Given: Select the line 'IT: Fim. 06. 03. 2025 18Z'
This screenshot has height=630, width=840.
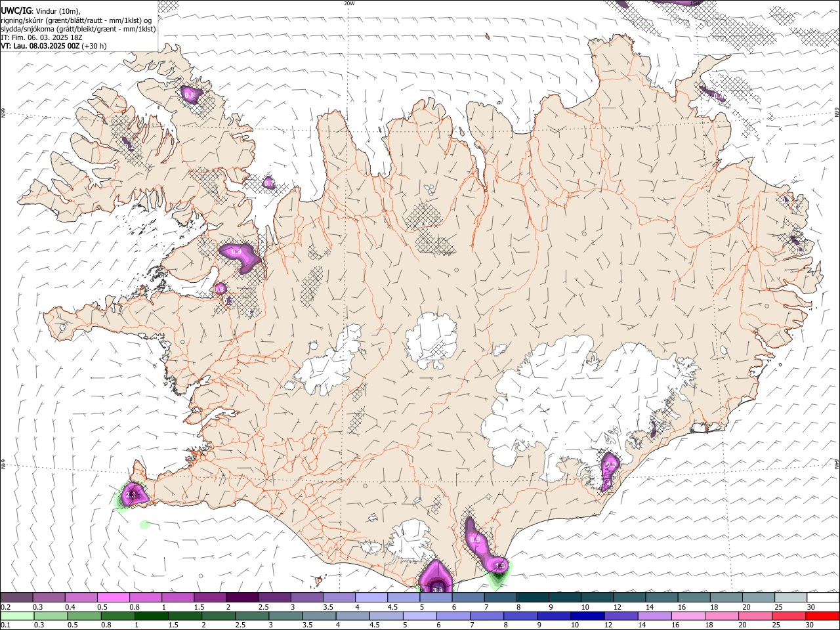Looking at the screenshot, I should coord(41,37).
